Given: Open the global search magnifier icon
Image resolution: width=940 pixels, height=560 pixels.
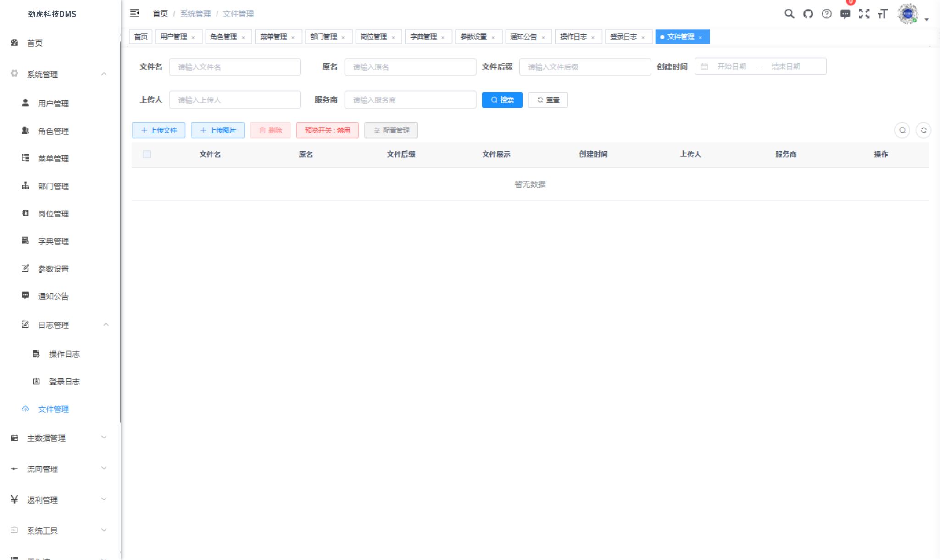Looking at the screenshot, I should tap(790, 14).
